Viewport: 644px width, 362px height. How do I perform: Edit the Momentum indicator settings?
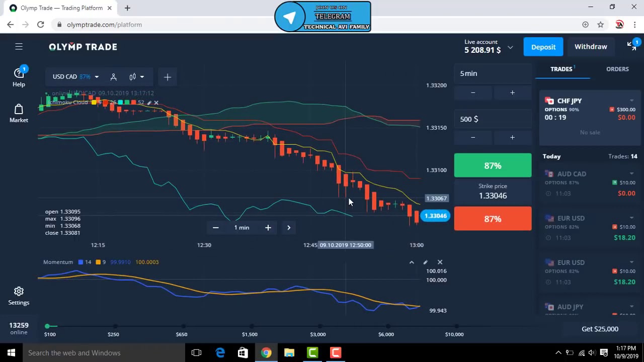click(426, 262)
